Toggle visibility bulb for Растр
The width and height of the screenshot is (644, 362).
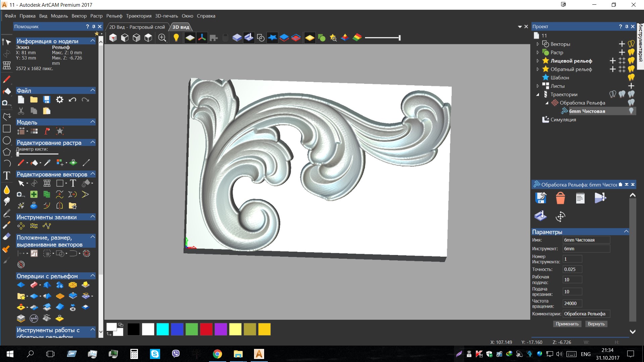click(631, 52)
